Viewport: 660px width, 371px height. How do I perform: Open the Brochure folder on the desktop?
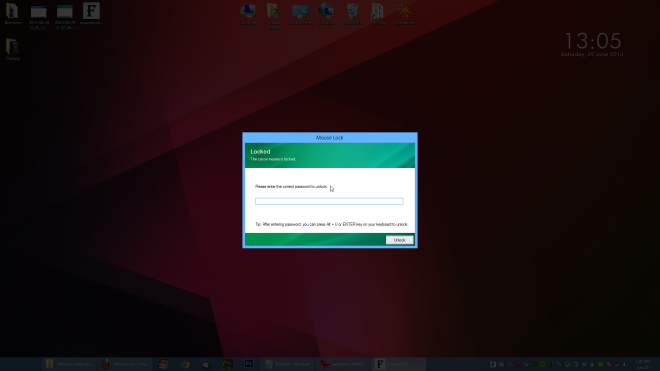coord(13,14)
